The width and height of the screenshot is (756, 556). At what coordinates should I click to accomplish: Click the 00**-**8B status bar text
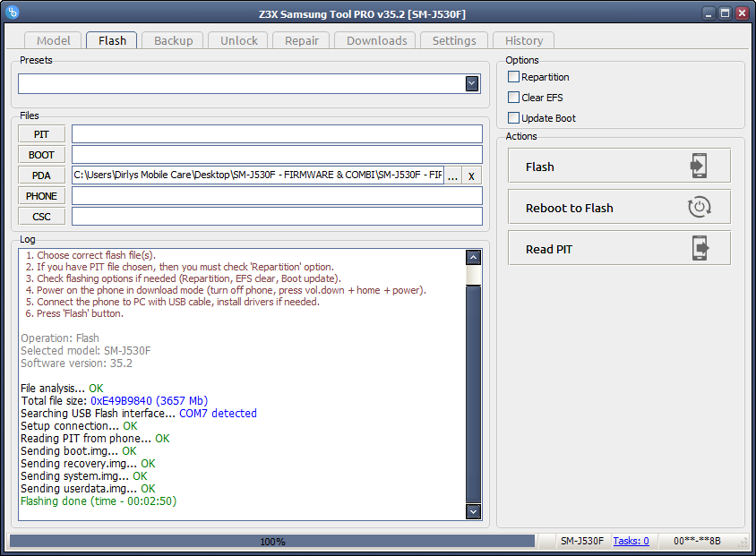(697, 541)
